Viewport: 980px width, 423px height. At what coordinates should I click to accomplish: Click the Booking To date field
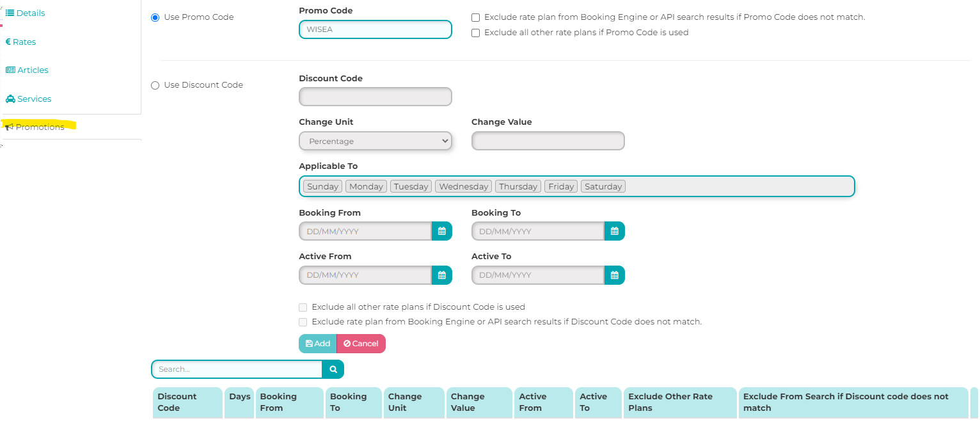coord(538,231)
